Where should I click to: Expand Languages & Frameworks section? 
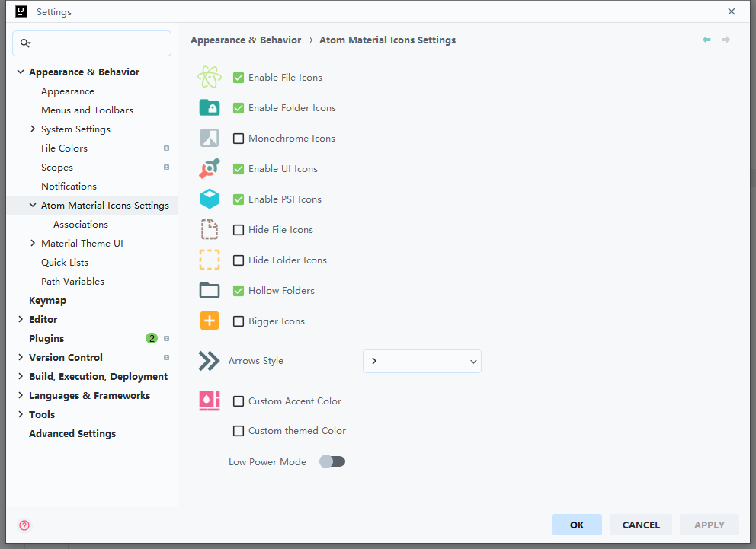21,395
